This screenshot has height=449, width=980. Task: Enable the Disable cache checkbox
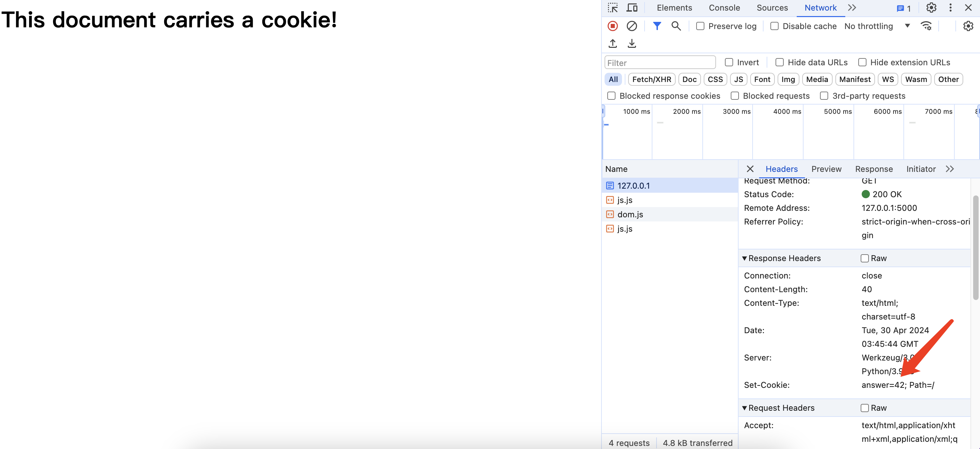point(774,26)
